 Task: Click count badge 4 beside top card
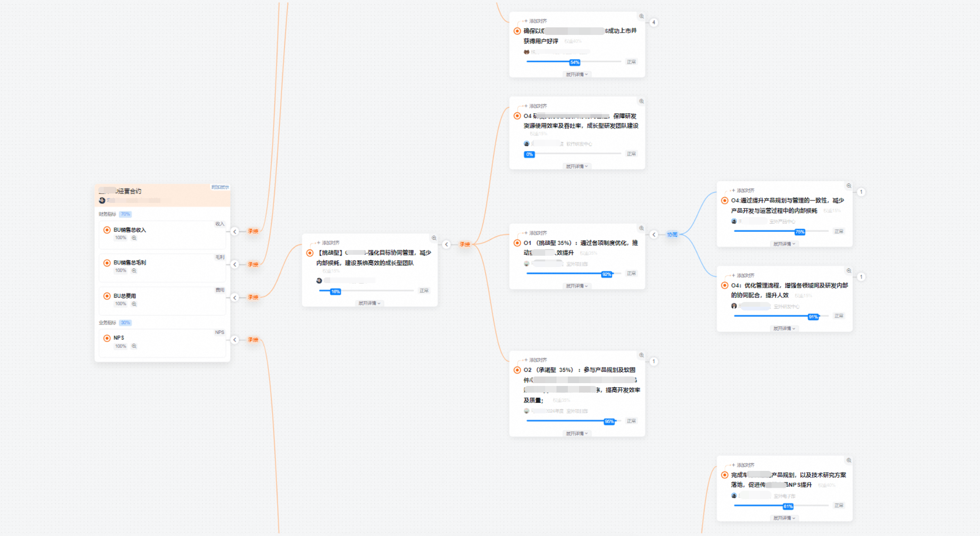tap(654, 22)
